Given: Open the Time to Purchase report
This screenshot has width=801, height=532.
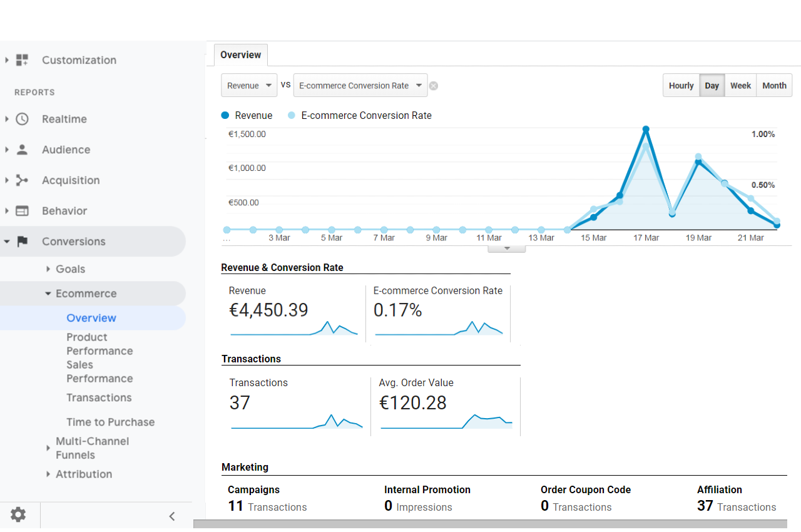Looking at the screenshot, I should (x=110, y=422).
